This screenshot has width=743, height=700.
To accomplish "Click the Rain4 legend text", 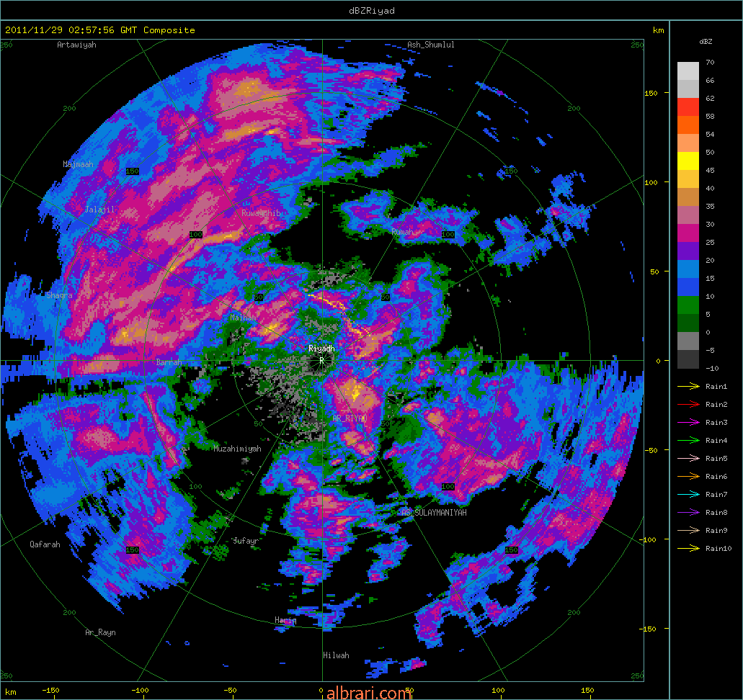I will (716, 441).
